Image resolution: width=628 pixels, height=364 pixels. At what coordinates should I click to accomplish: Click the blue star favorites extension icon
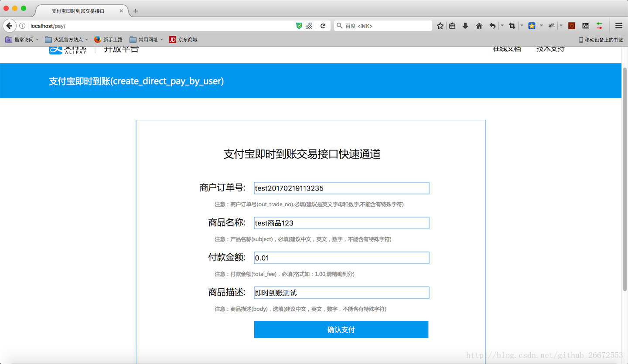[x=532, y=26]
